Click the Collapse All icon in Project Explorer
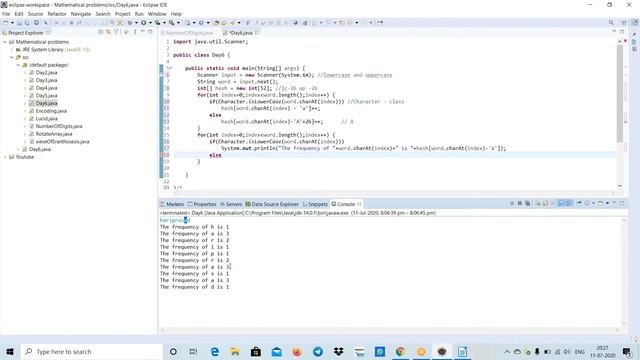This screenshot has width=640, height=360. (x=101, y=32)
